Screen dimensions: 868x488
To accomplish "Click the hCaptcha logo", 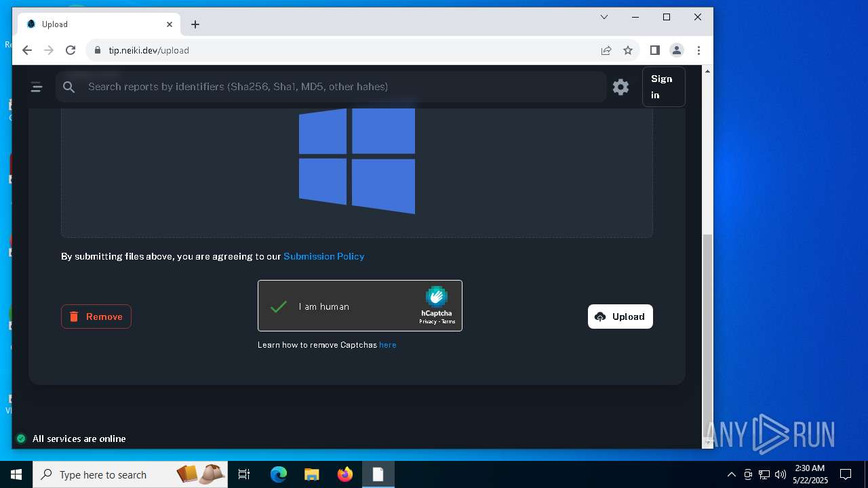I will point(436,297).
